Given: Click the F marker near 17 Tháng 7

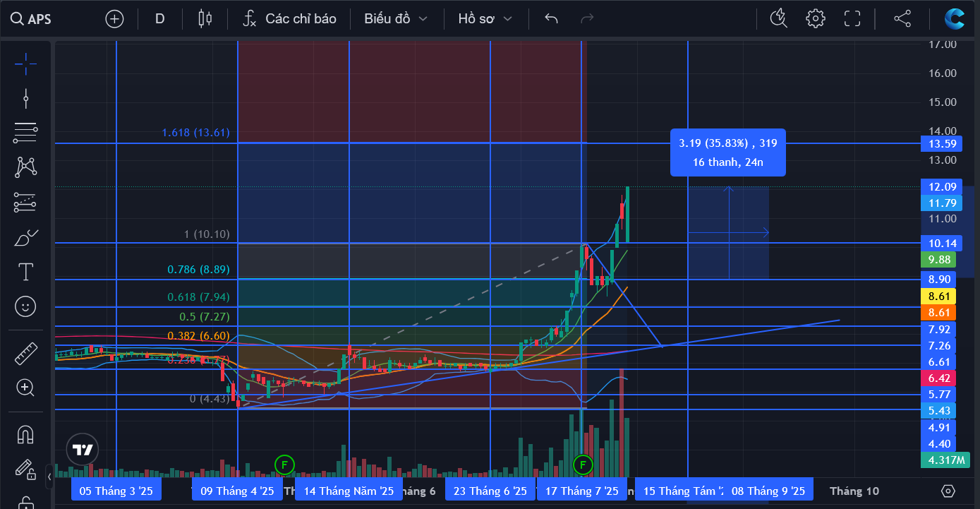Looking at the screenshot, I should point(583,464).
